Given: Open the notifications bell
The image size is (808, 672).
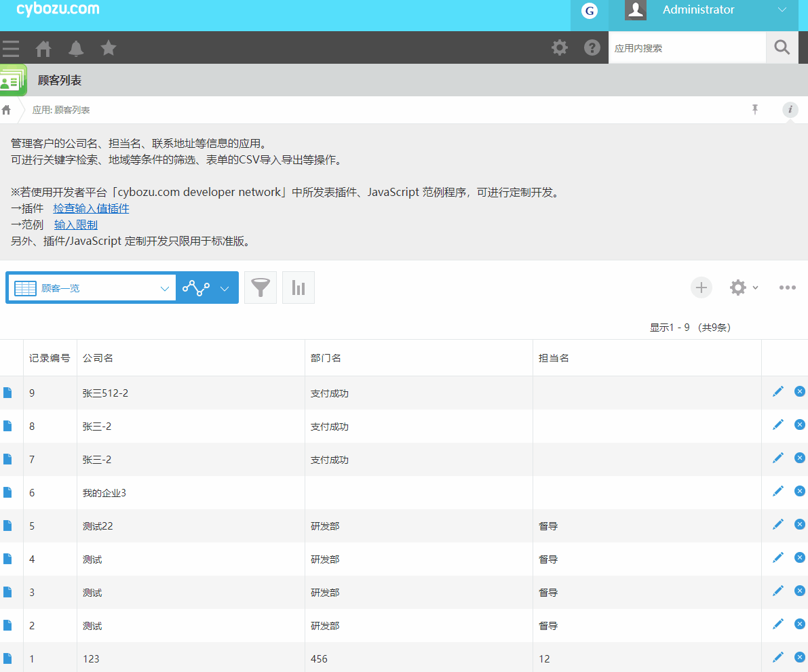Looking at the screenshot, I should [x=76, y=48].
